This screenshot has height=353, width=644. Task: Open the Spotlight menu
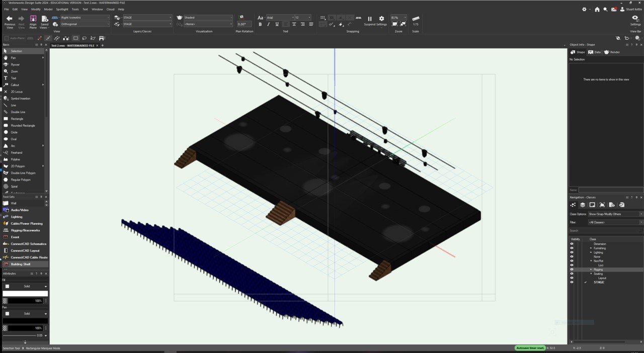coord(62,9)
